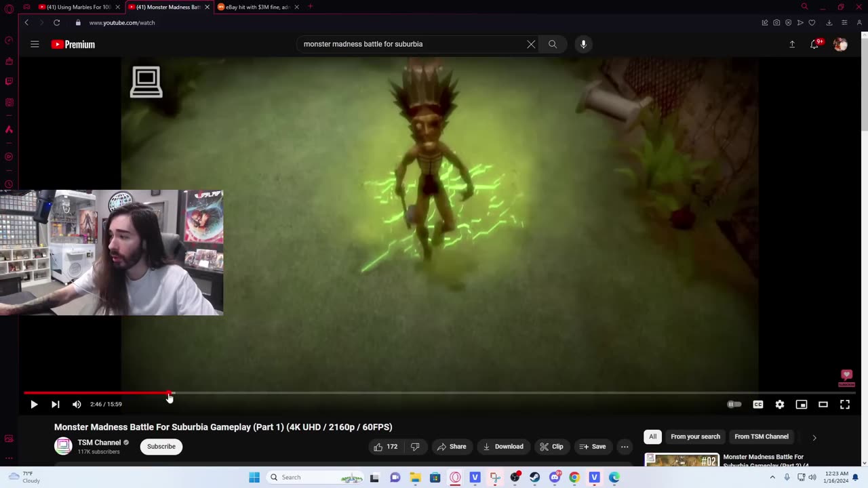
Task: Open Opera tab search magnifier
Action: point(804,7)
